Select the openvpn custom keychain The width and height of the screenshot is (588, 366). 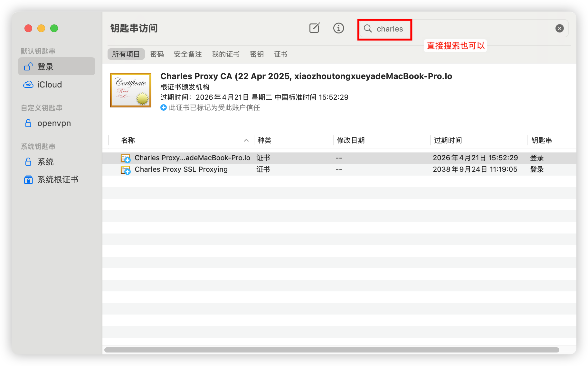point(57,123)
